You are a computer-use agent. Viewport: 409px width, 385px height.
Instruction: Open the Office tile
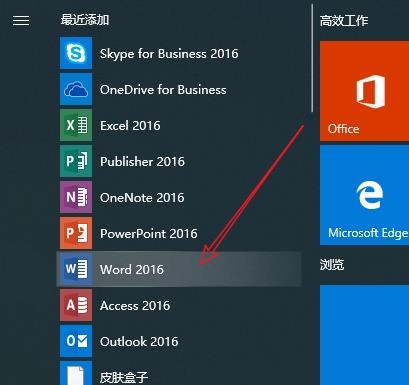coord(364,91)
